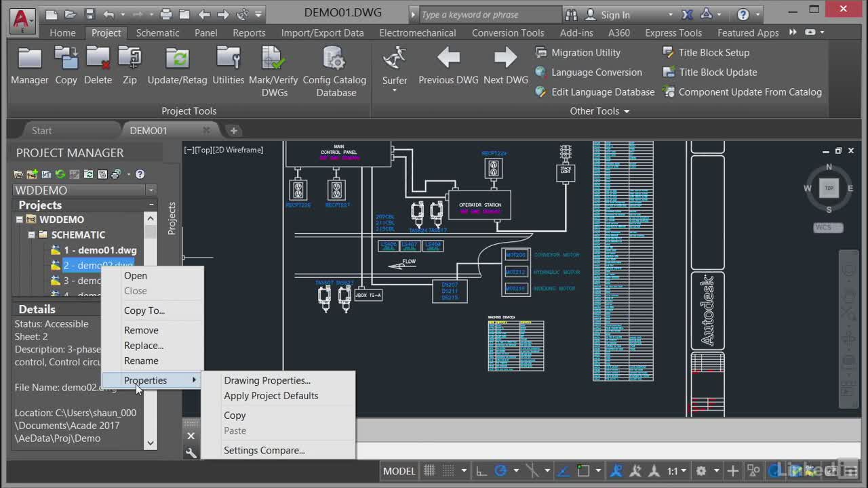Click Edit Language Database button

click(595, 91)
